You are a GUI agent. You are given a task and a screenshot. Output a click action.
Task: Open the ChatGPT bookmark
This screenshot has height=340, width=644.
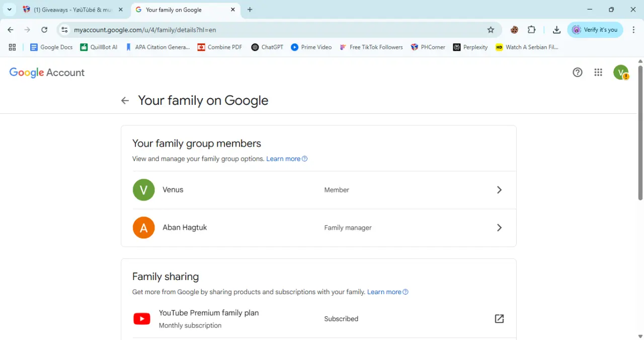coord(267,47)
